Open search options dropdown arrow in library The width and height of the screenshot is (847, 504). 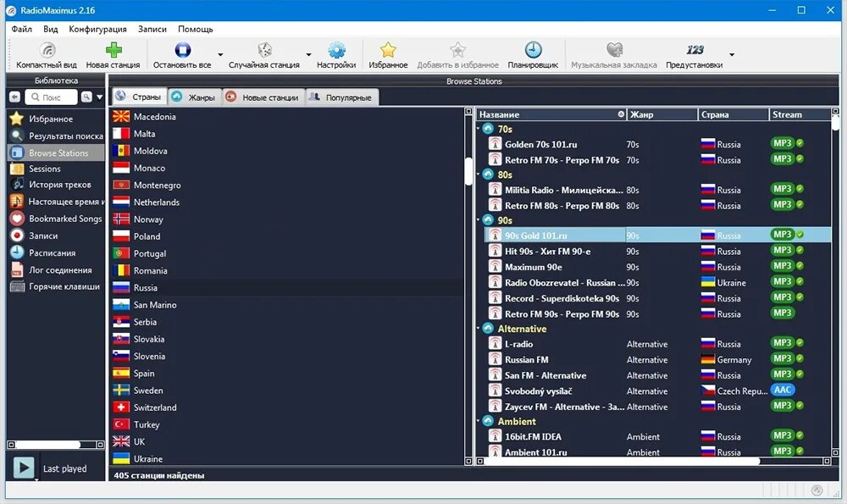(x=99, y=97)
